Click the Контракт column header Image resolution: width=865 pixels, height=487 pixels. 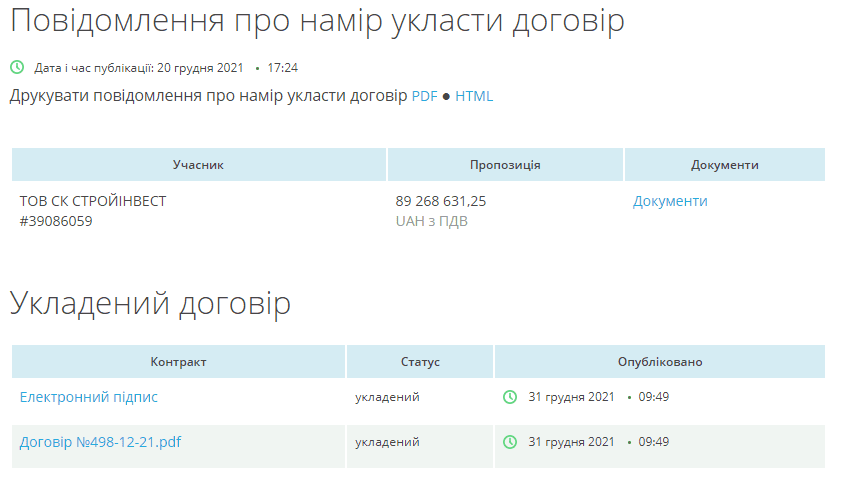[178, 362]
